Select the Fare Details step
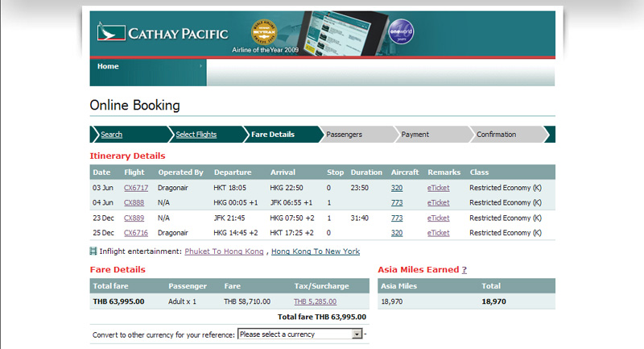 coord(273,135)
